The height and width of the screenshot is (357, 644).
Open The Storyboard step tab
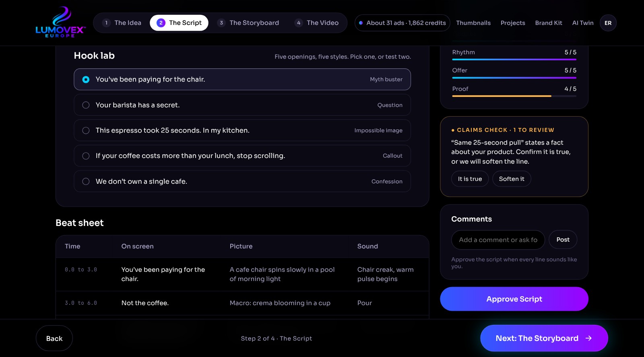(x=248, y=23)
